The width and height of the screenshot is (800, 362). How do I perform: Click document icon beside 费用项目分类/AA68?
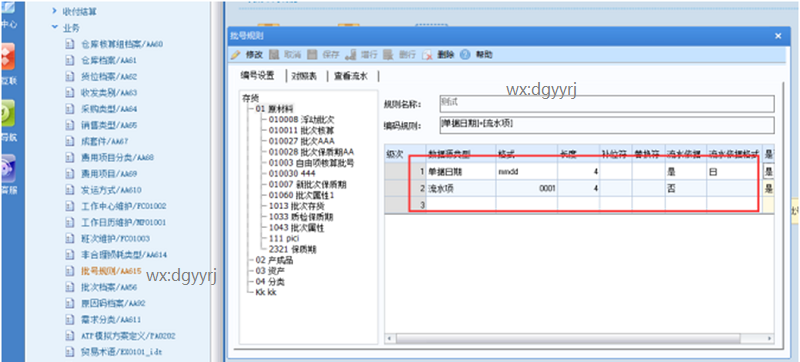tap(70, 158)
